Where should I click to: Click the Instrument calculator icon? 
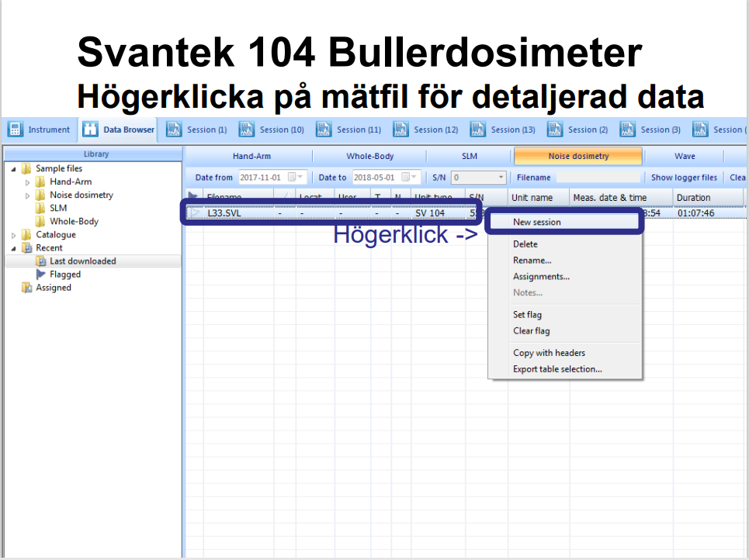tap(16, 130)
